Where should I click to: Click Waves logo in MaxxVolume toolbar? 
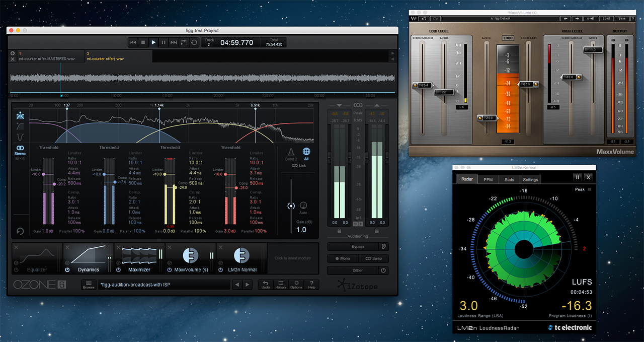(414, 18)
